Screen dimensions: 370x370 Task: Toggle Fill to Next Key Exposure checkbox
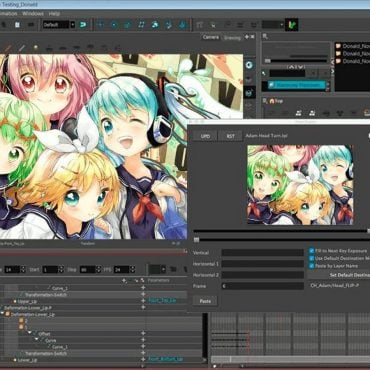(x=312, y=251)
